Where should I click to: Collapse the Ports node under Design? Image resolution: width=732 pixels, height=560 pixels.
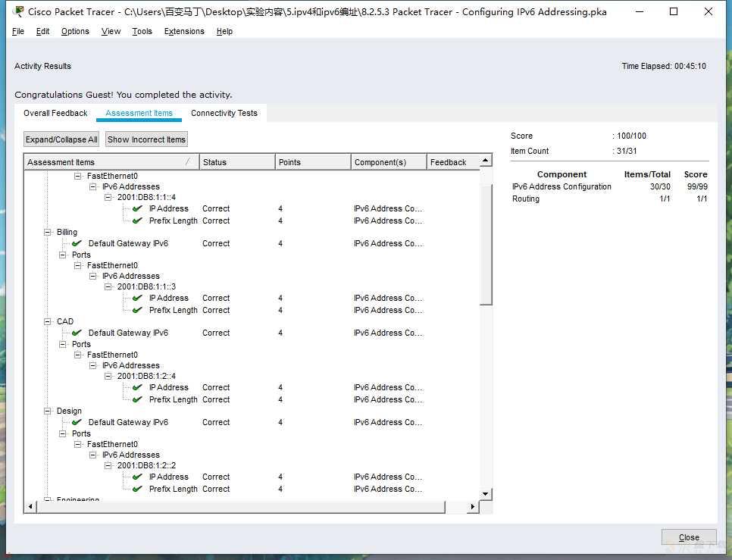point(63,433)
